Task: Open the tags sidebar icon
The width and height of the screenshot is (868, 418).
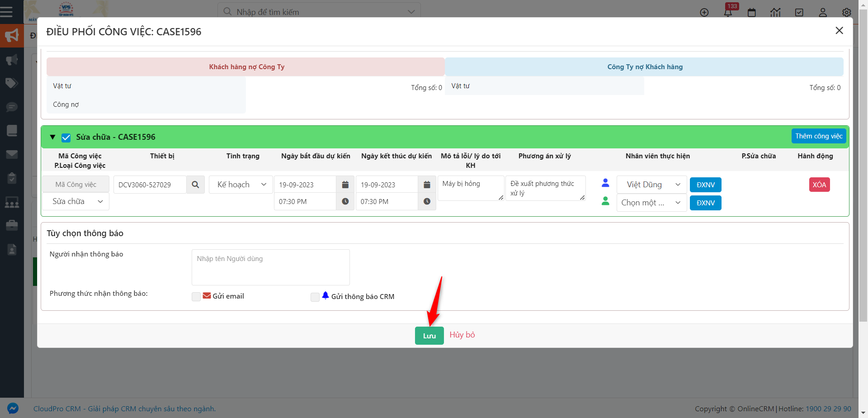Action: [12, 83]
